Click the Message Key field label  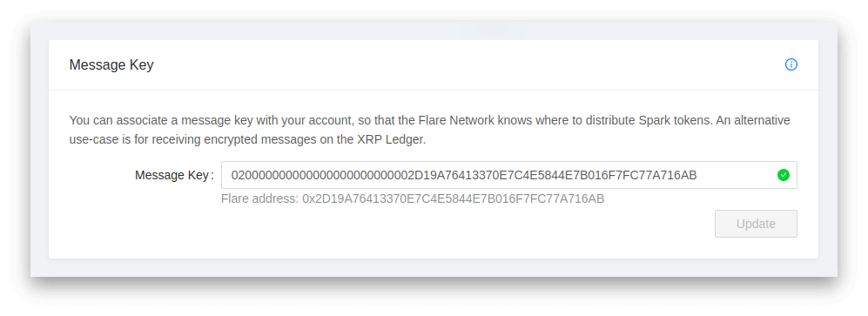coord(174,176)
